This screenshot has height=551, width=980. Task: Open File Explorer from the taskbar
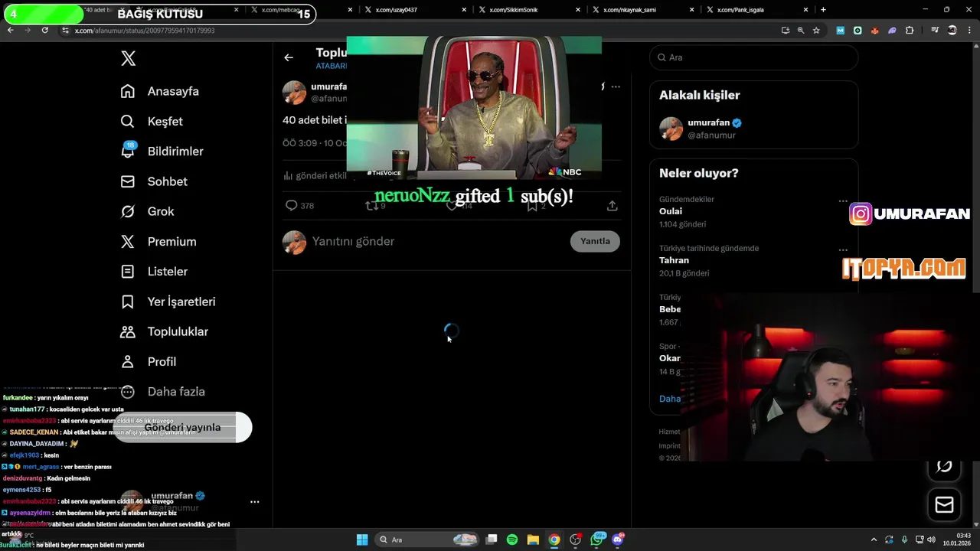pos(533,540)
